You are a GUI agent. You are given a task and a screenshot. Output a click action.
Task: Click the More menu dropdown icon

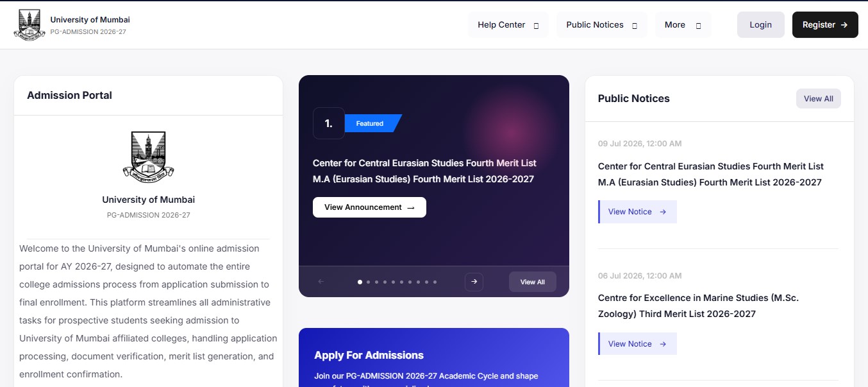pyautogui.click(x=698, y=26)
